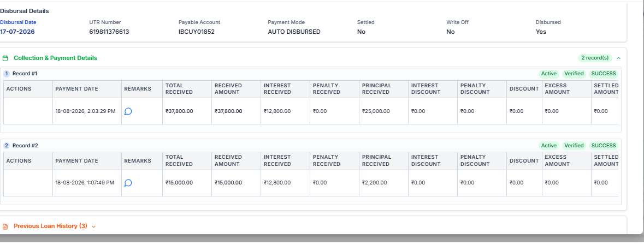Click Record #2 number badge
This screenshot has height=251, width=644.
(7, 146)
